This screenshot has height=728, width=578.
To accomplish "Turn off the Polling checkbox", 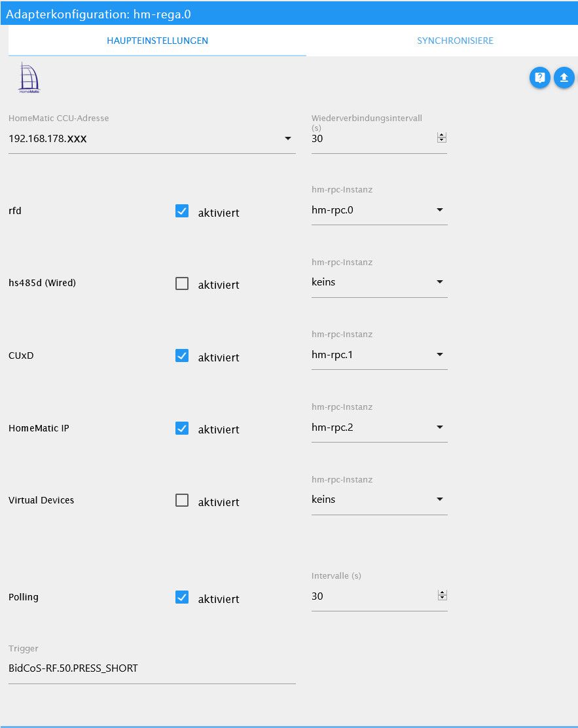I will tap(182, 597).
